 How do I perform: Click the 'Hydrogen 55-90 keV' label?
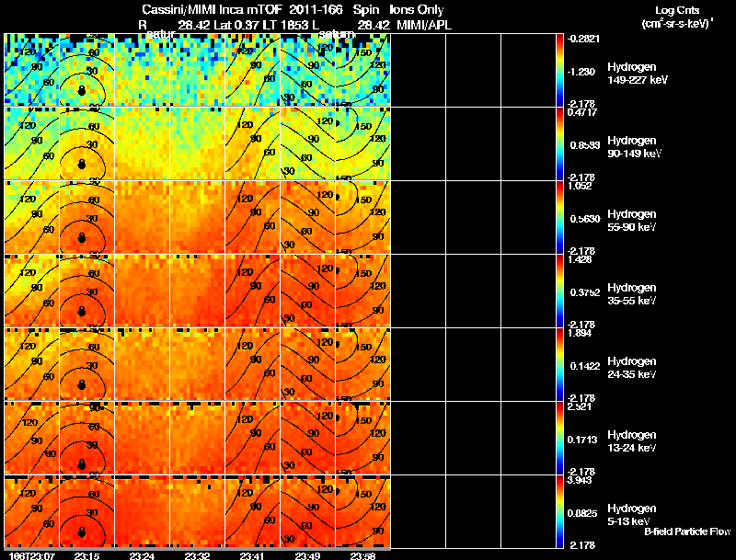(x=632, y=221)
